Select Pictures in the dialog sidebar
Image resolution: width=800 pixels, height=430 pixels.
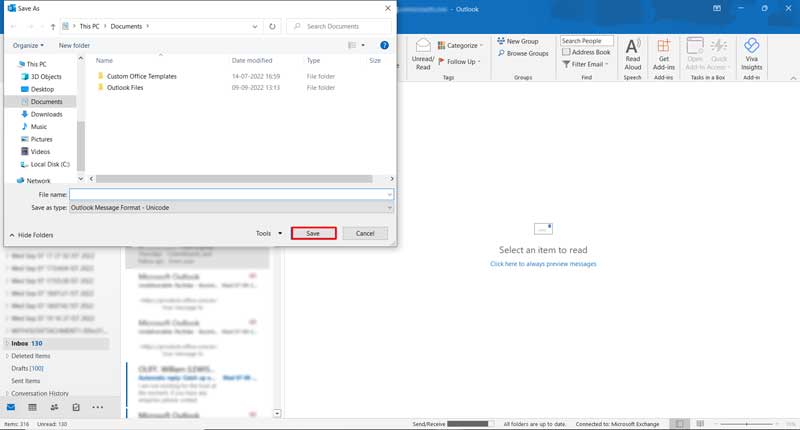37,139
